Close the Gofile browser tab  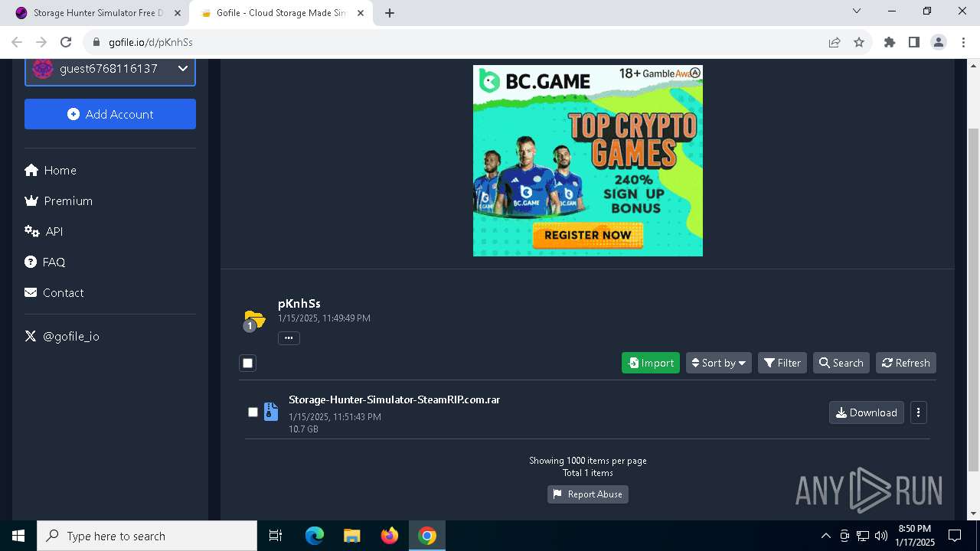point(361,13)
